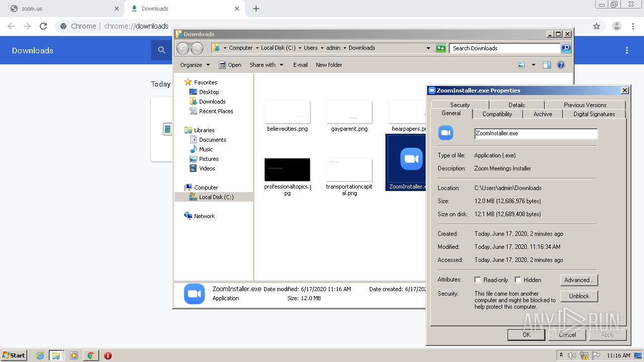Screen dimensions: 644x362
Task: Open a new Chrome tab
Action: 256,9
